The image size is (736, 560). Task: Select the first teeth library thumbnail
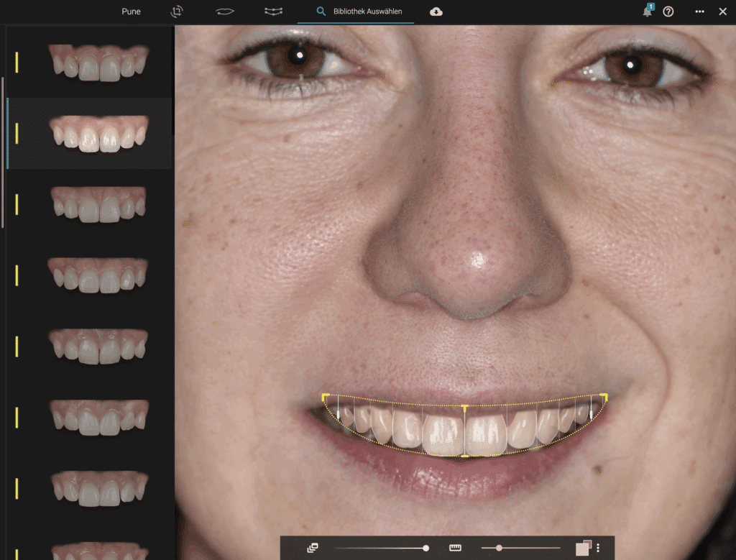98,63
